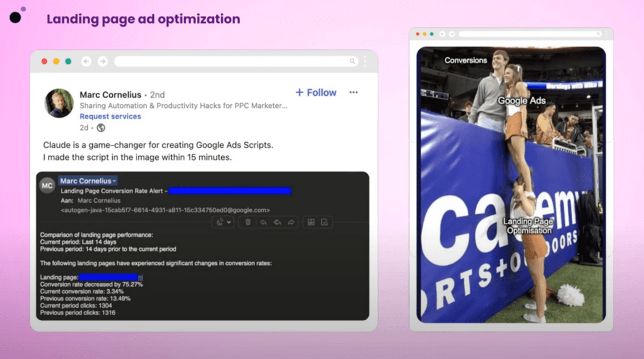
Task: Minimize the right browser window via the yellow dot
Action: [x=425, y=34]
